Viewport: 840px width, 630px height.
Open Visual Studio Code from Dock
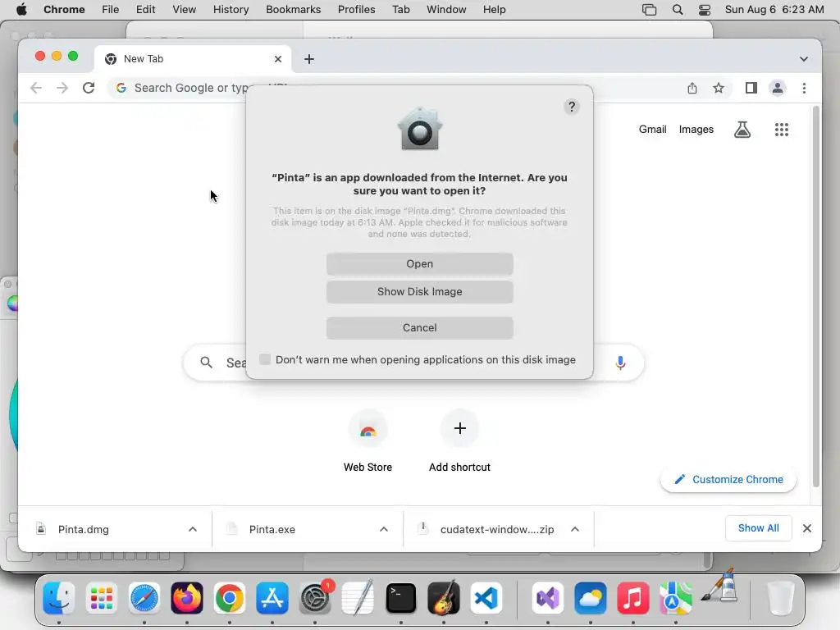click(486, 597)
